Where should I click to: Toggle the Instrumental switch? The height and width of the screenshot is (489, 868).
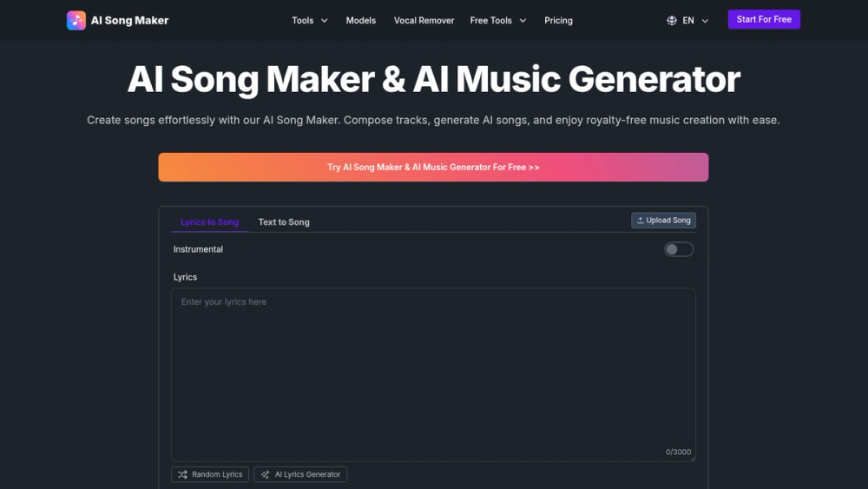pos(679,249)
